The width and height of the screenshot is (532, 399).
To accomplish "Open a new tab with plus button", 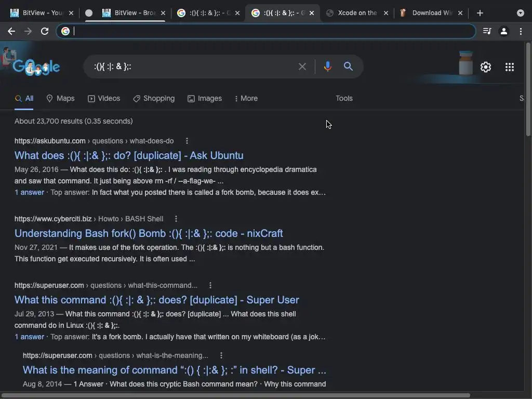I will point(480,13).
